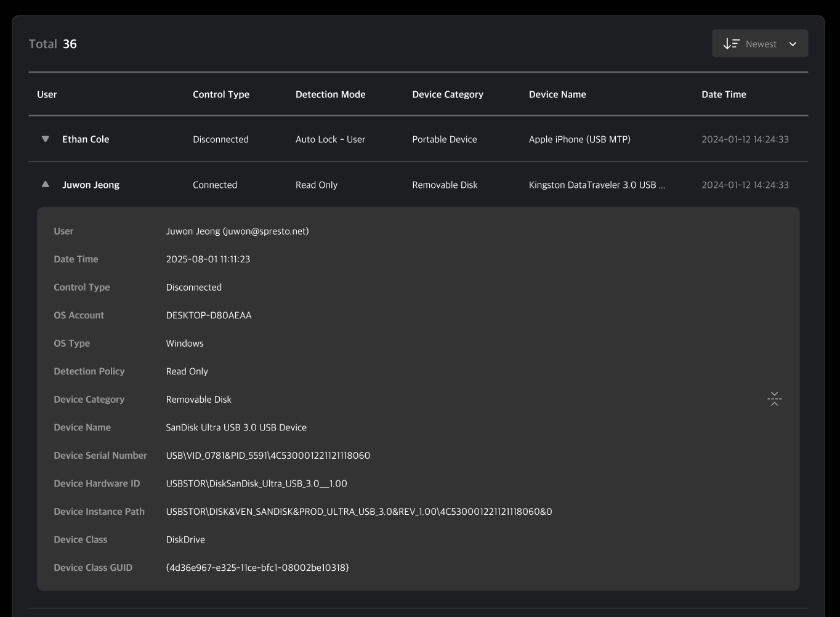This screenshot has width=840, height=617.
Task: Select the Device Serial Number value text
Action: (x=268, y=455)
